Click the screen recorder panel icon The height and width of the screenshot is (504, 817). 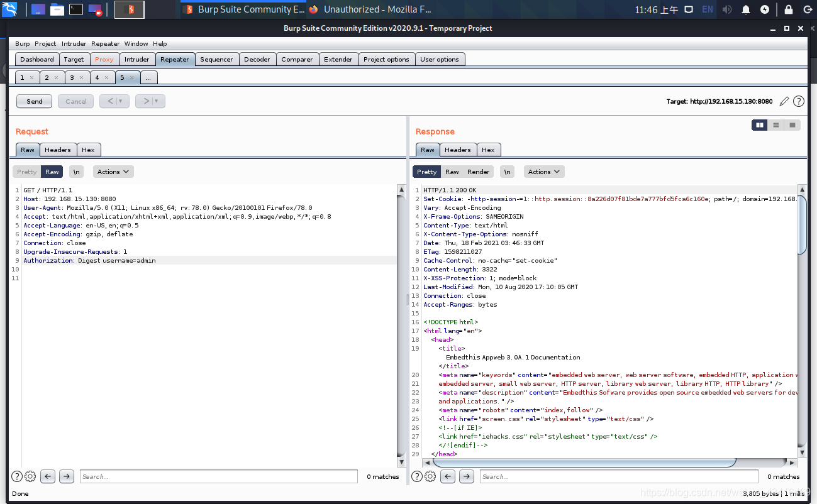95,9
